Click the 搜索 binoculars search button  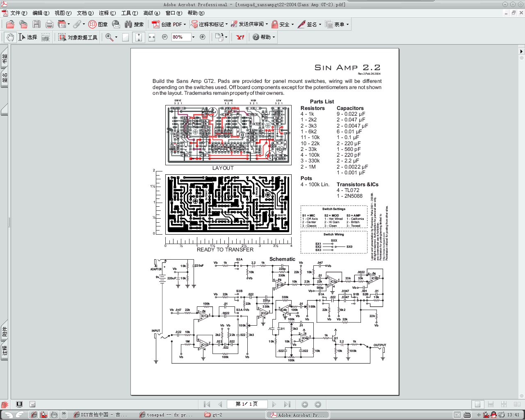[134, 25]
